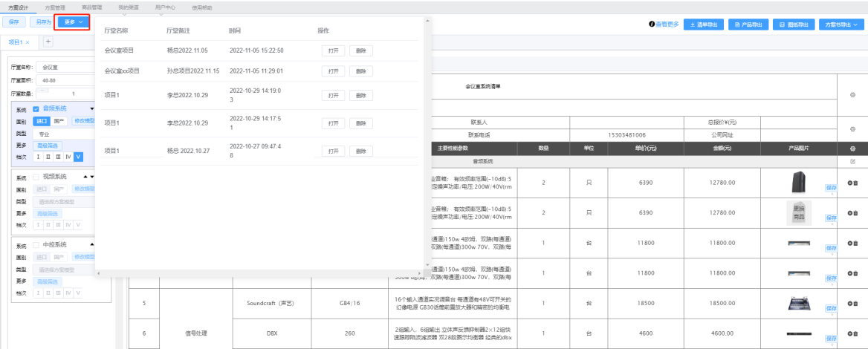Open the 我的渠道 menu

[x=129, y=7]
